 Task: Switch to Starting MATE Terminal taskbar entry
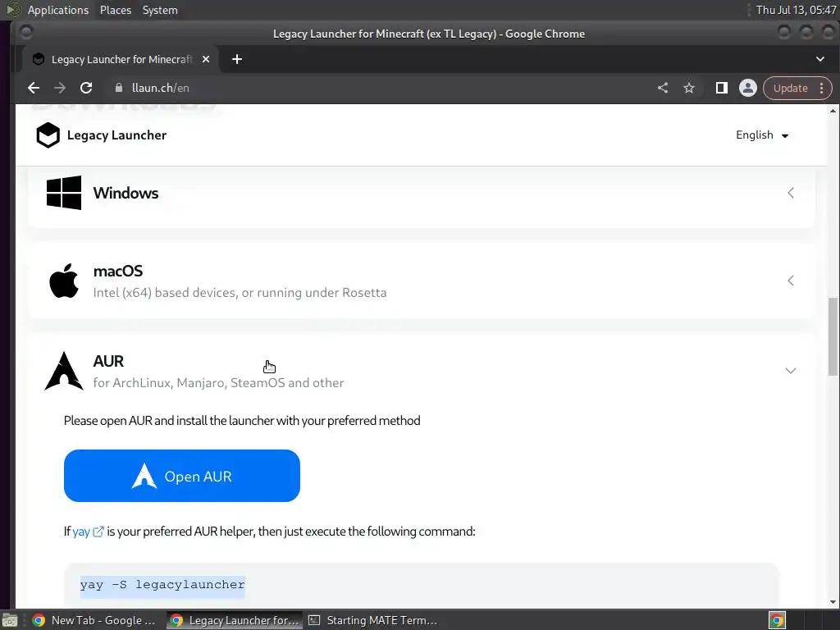click(x=373, y=620)
